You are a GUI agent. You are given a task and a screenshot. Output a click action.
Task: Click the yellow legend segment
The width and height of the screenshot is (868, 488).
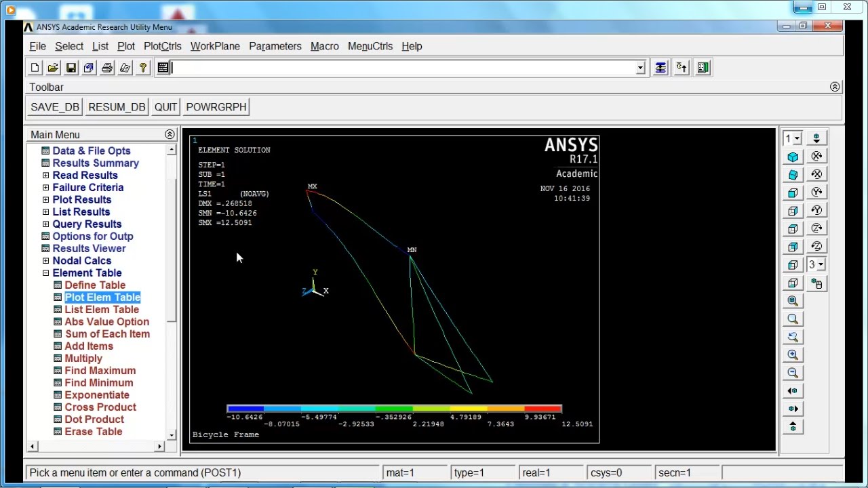tap(469, 409)
